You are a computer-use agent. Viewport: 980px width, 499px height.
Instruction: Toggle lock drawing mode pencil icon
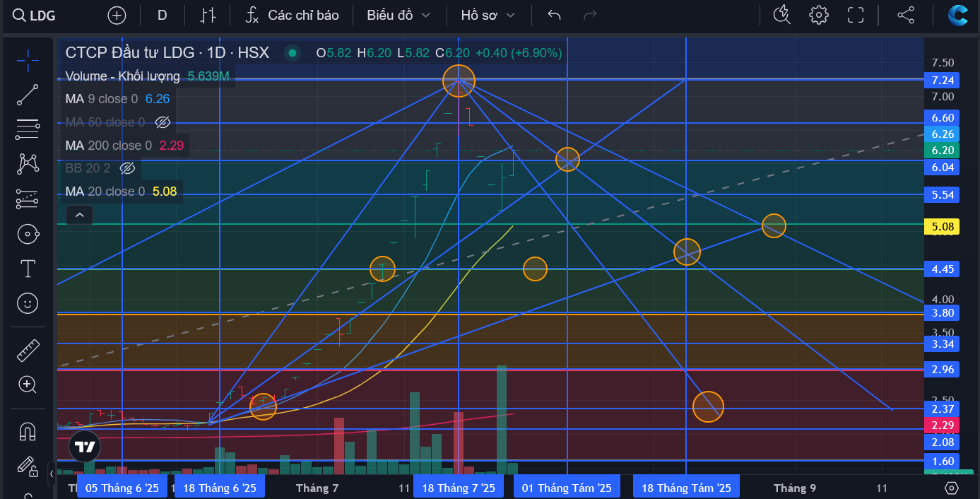coord(28,466)
